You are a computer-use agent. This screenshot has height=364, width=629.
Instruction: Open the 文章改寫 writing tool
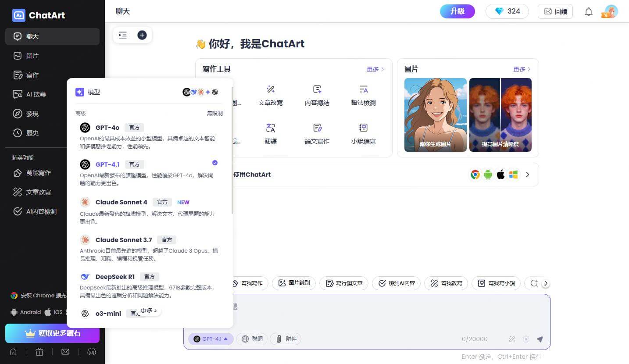271,95
